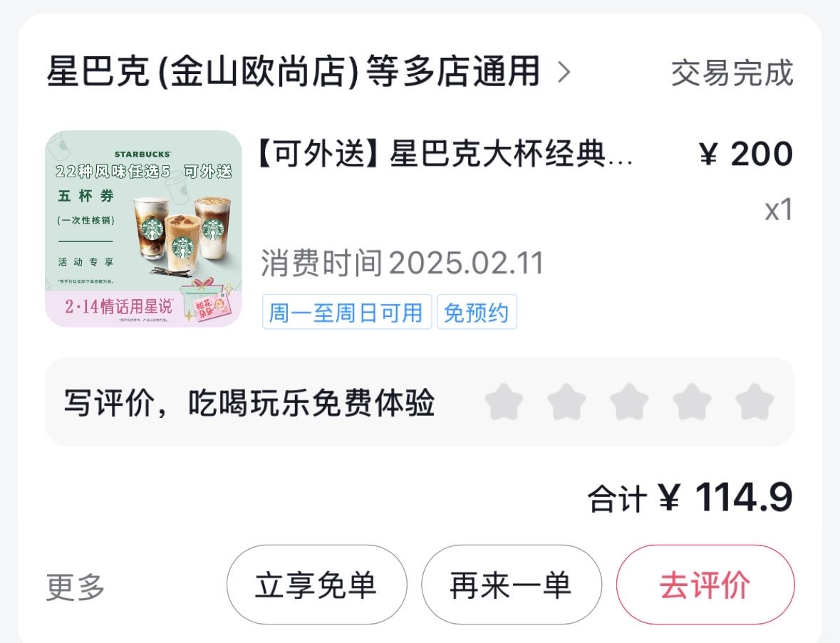Open the Starbucks coupon thumbnail image
840x643 pixels.
coord(144,229)
